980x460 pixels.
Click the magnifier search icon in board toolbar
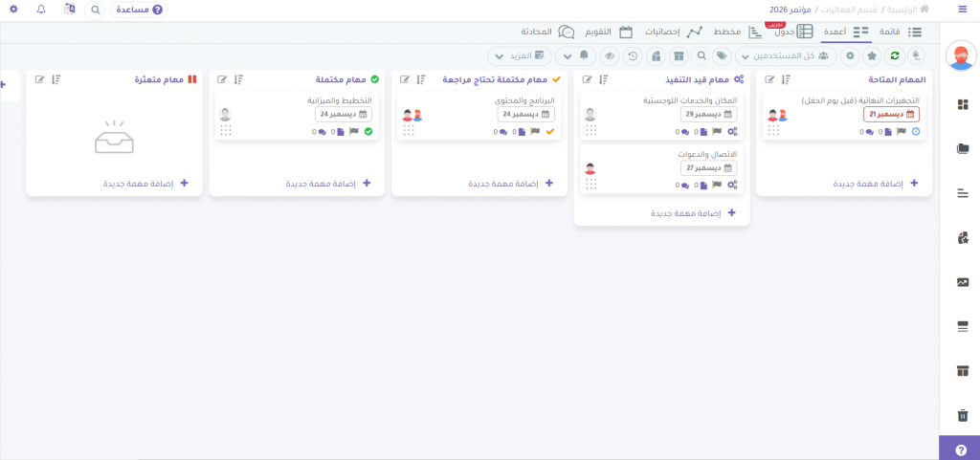pyautogui.click(x=701, y=56)
